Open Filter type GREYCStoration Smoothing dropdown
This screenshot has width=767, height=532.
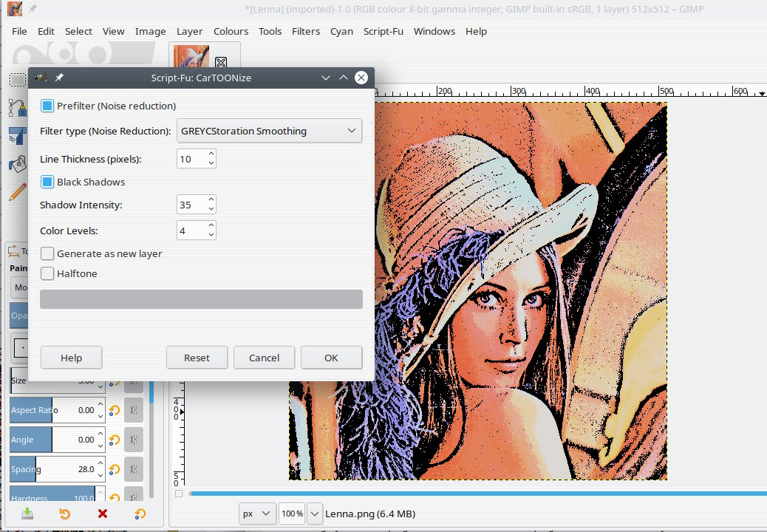tap(269, 131)
